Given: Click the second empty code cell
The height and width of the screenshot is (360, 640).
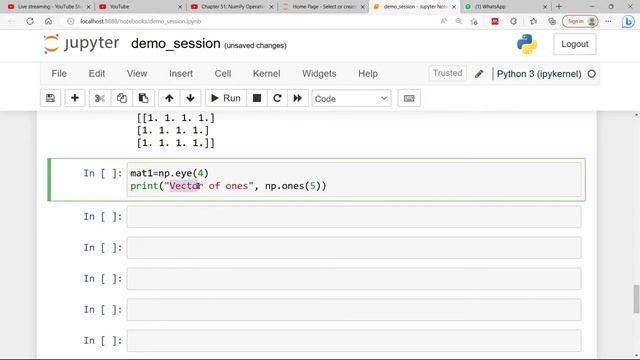Looking at the screenshot, I should coord(354,248).
